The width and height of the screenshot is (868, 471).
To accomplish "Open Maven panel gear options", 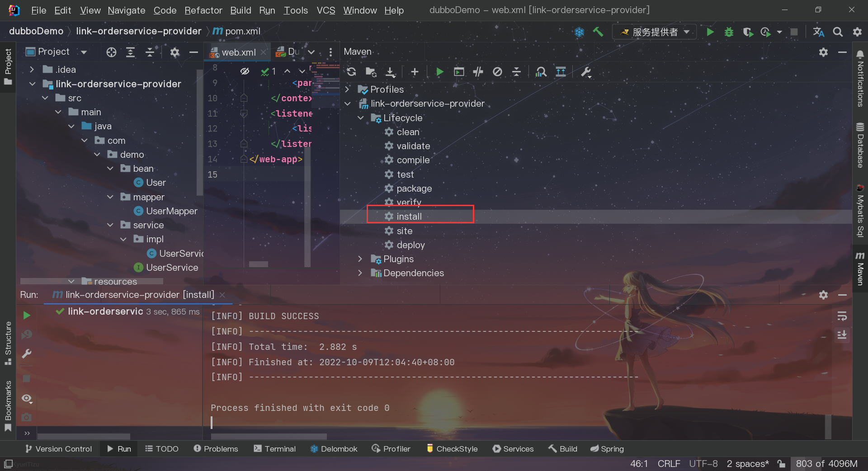I will [x=823, y=52].
